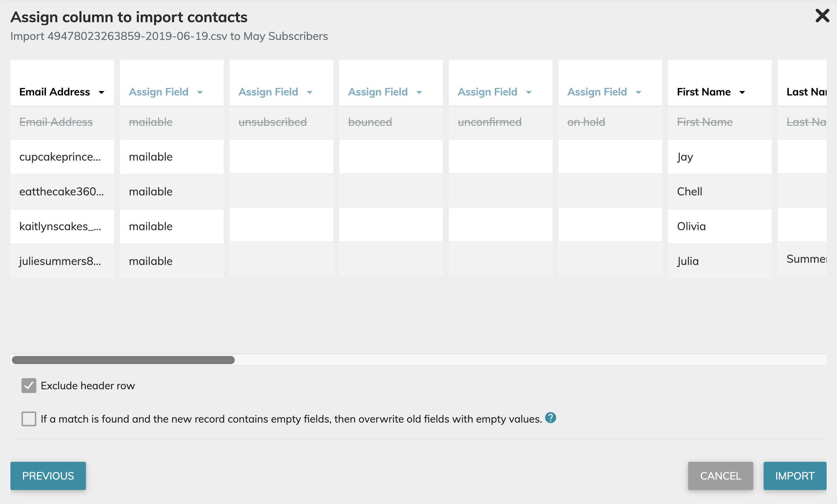This screenshot has width=837, height=504.
Task: Select the Olivia first name cell
Action: click(691, 226)
